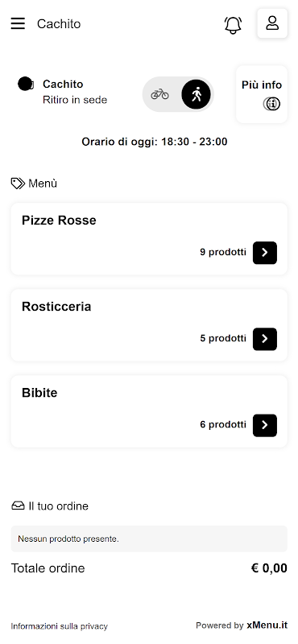
Task: Visit the xMenu.it link
Action: click(x=267, y=625)
